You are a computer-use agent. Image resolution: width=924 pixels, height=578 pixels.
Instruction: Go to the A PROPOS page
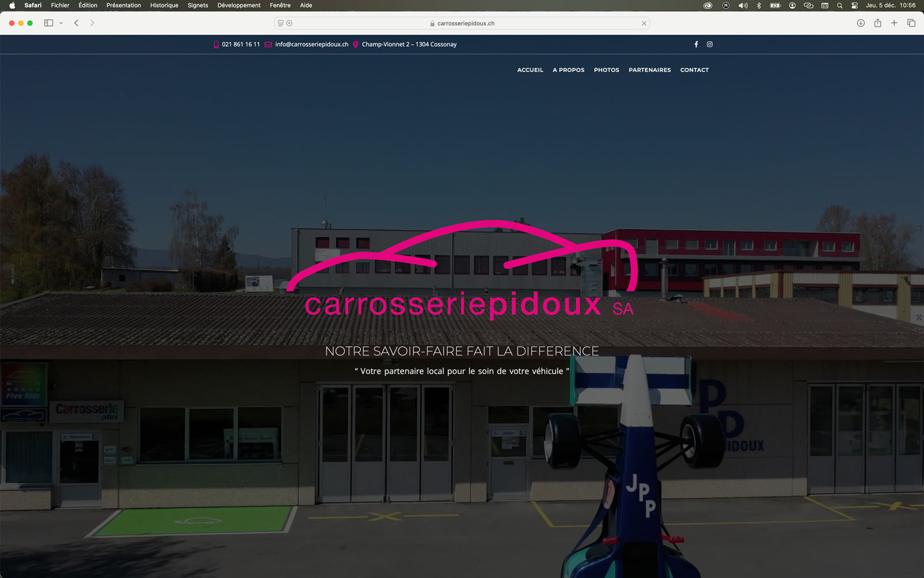tap(568, 70)
